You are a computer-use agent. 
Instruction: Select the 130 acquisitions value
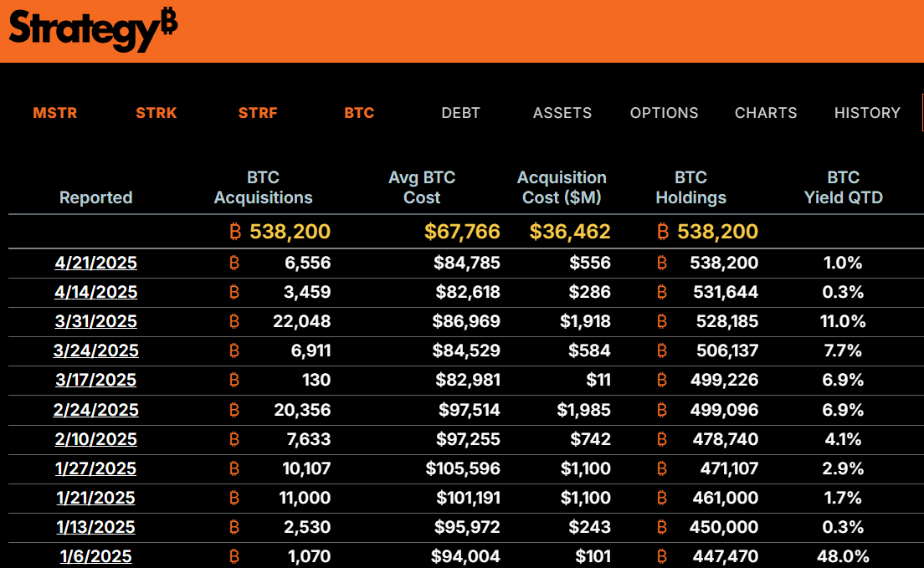(316, 380)
